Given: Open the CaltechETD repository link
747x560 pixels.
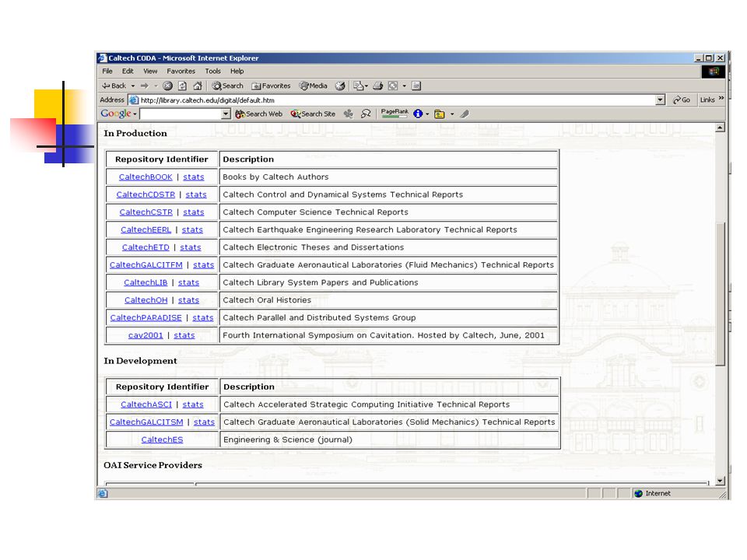Looking at the screenshot, I should [x=146, y=247].
